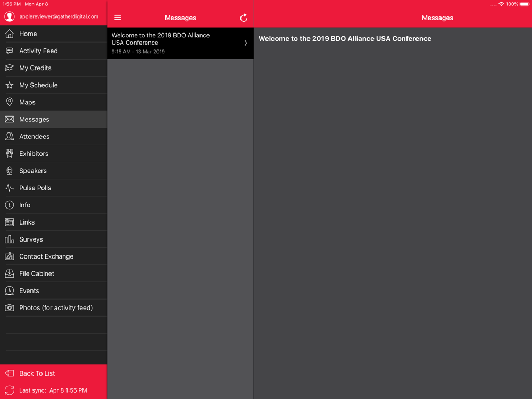532x399 pixels.
Task: Open the Info page
Action: point(54,205)
